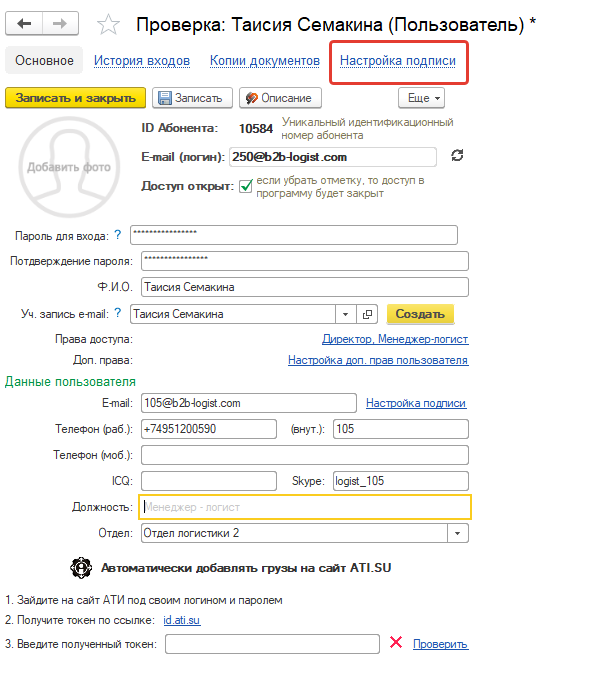The image size is (608, 691).
Task: Click the Потдверждение пароля field
Action: coord(305,261)
